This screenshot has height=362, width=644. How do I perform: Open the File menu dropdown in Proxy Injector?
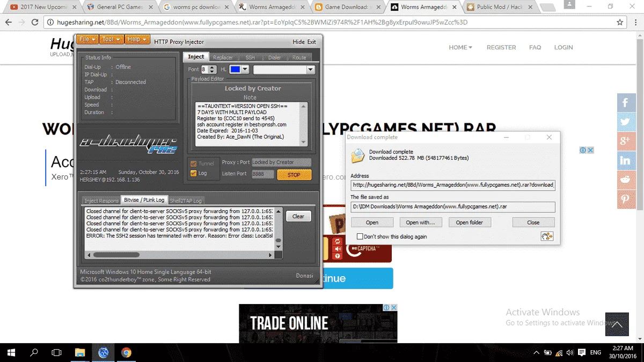[x=87, y=39]
